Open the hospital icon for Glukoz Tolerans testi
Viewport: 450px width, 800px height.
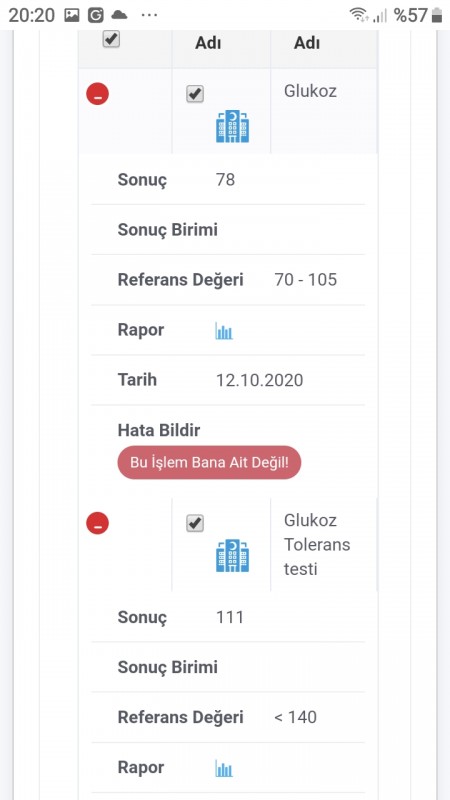[232, 556]
